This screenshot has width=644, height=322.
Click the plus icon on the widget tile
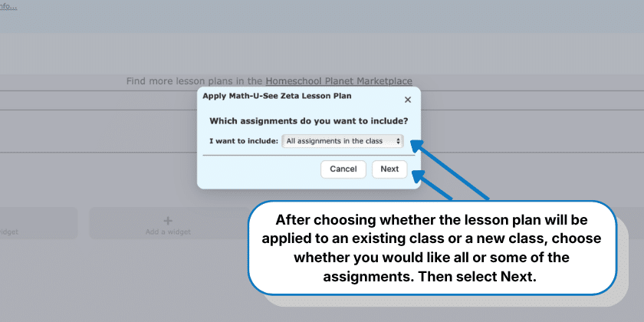pos(168,221)
